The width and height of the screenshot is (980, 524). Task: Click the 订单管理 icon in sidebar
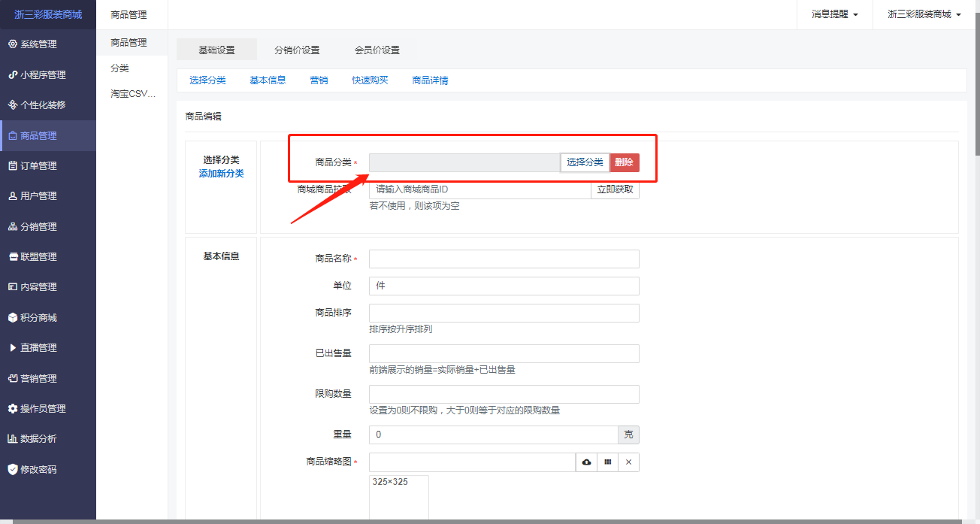pyautogui.click(x=13, y=165)
